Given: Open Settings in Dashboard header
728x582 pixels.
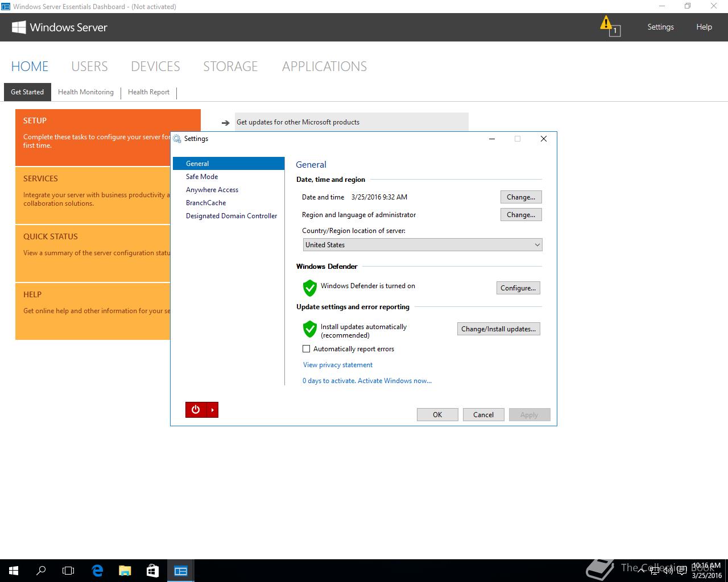Looking at the screenshot, I should [x=660, y=27].
